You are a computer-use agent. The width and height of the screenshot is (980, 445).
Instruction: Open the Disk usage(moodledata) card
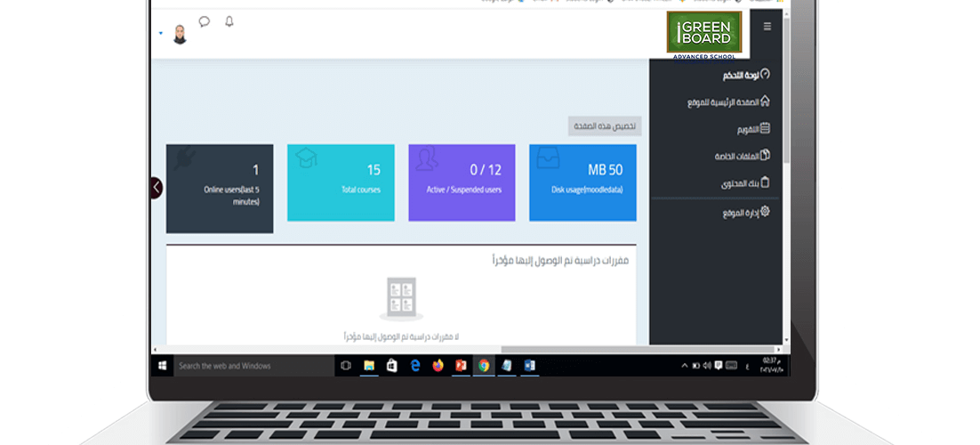pos(582,182)
